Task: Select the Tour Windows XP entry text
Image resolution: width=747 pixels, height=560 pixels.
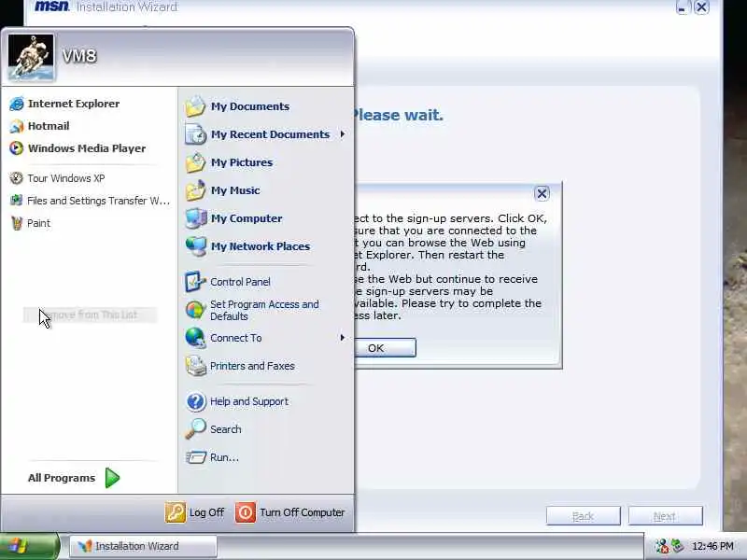Action: [x=65, y=178]
